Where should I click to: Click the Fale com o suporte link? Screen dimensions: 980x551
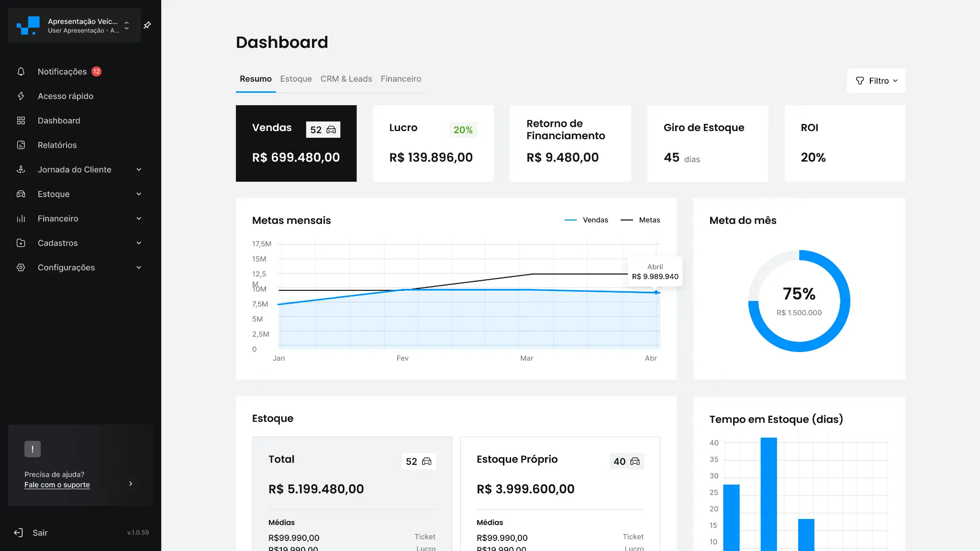point(57,485)
